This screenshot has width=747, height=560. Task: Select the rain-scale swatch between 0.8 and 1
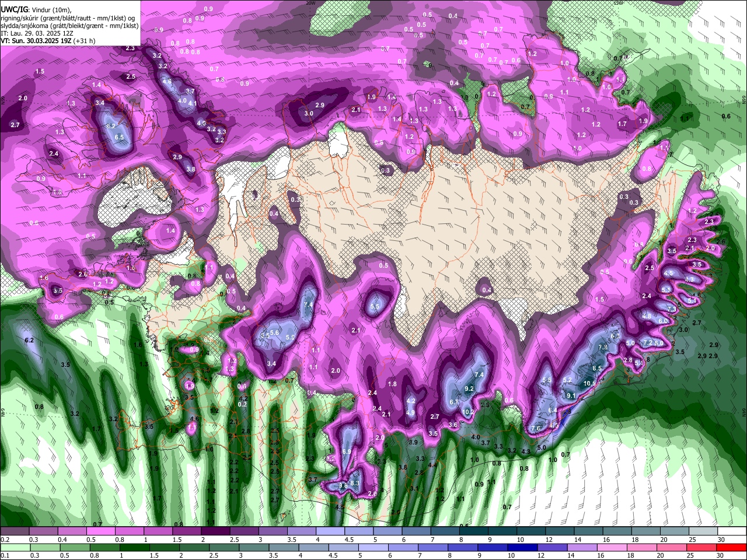pyautogui.click(x=104, y=547)
